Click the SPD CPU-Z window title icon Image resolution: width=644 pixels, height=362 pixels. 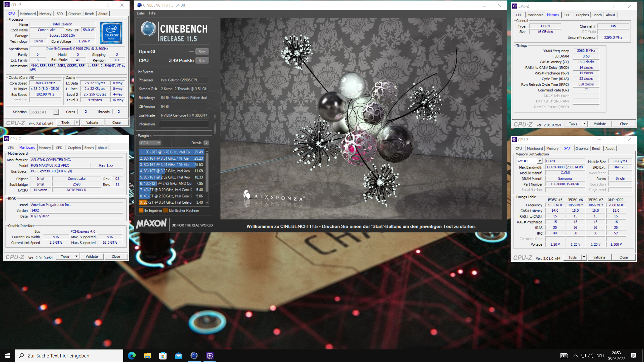514,140
